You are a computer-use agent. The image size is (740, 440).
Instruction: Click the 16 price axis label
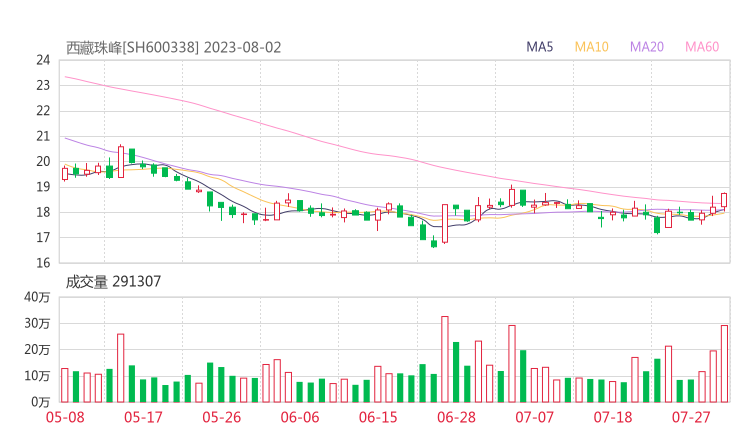pyautogui.click(x=43, y=263)
